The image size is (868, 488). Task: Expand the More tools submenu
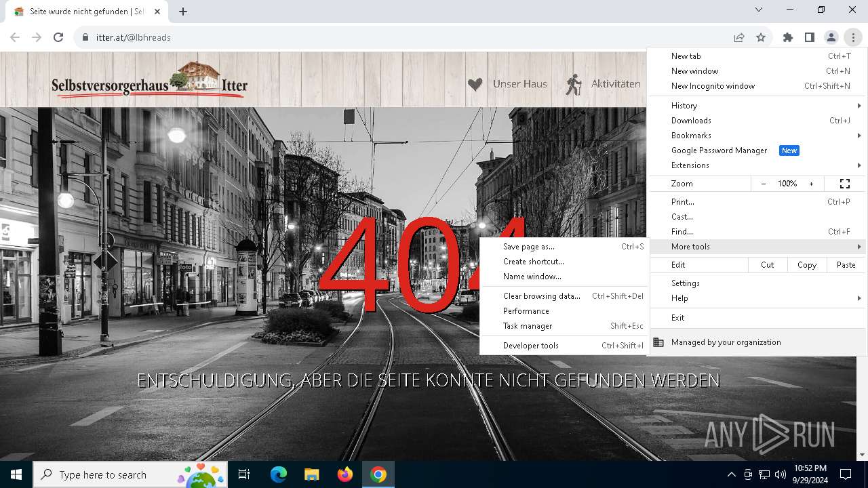pyautogui.click(x=757, y=247)
